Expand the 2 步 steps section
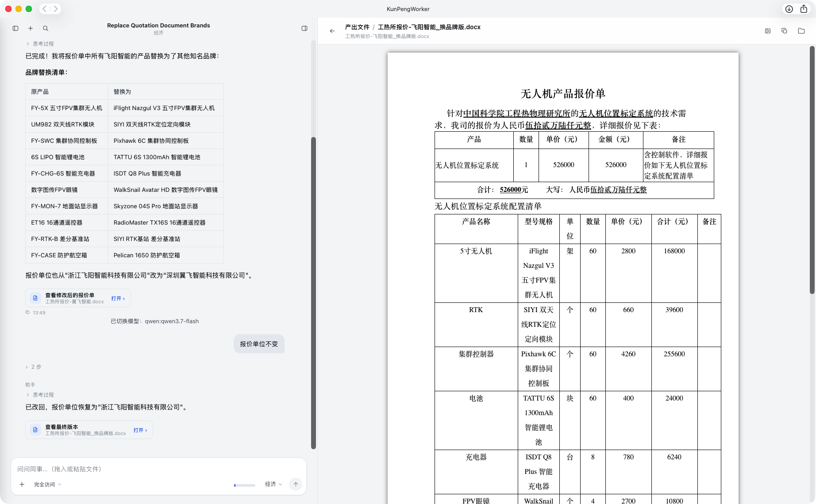Viewport: 816px width, 504px height. click(x=33, y=367)
